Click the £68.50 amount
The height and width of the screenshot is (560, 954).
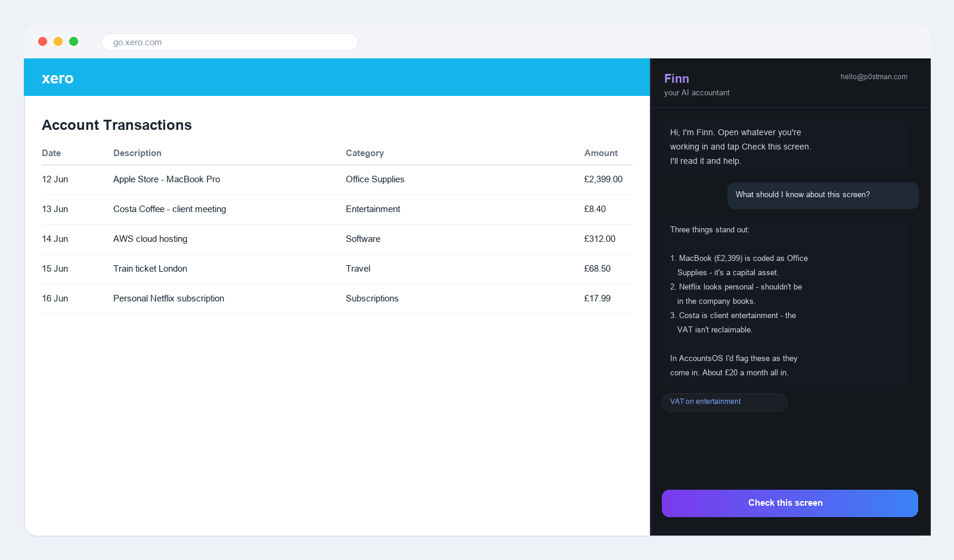pyautogui.click(x=597, y=269)
